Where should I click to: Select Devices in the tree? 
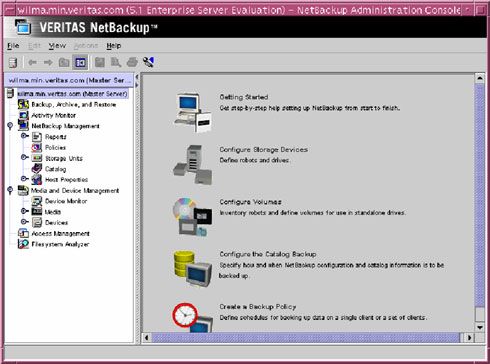56,223
